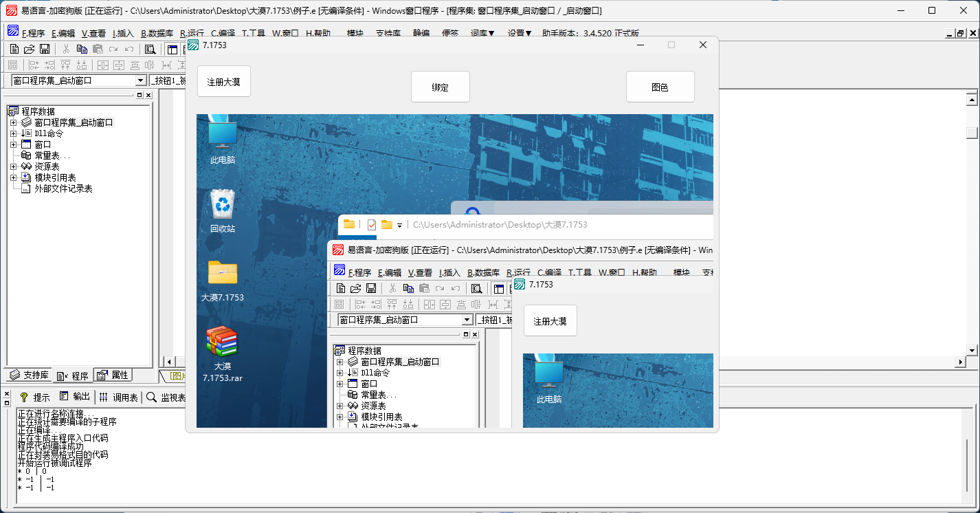Expand the 窗口 tree node
Screen dimensions: 980x513
coord(13,144)
